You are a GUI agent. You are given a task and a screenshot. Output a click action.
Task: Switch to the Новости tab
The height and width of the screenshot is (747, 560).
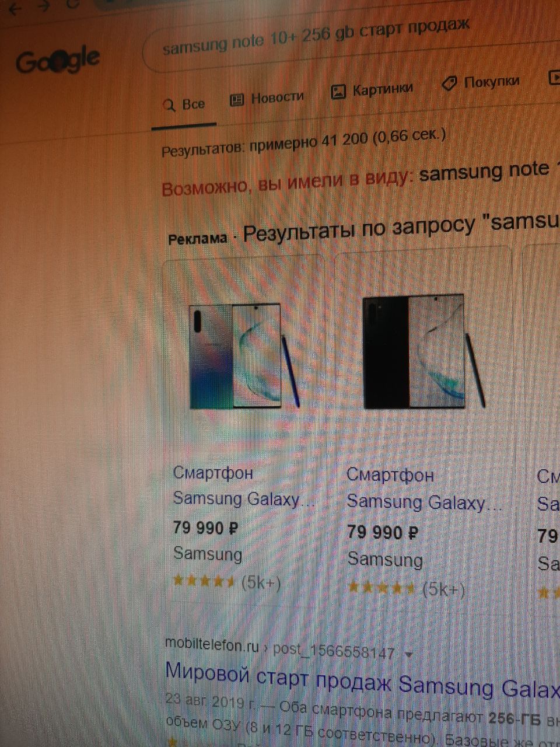(267, 98)
